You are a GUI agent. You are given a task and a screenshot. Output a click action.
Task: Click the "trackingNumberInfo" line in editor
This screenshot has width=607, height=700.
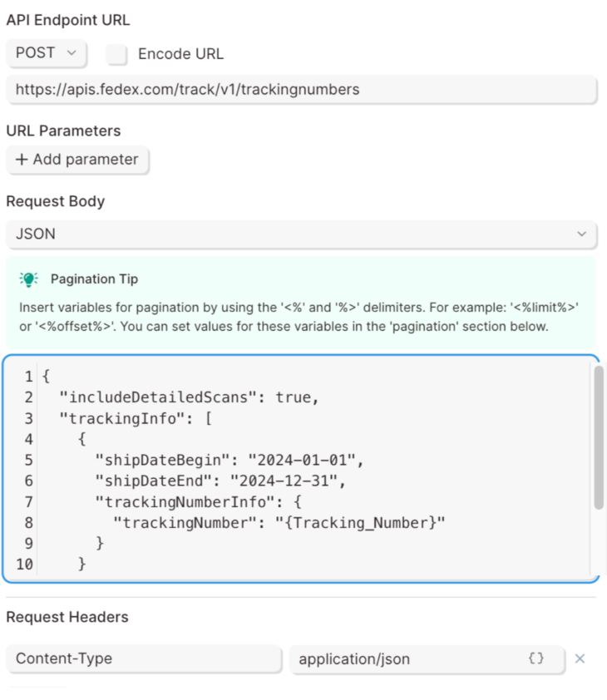[x=199, y=502]
